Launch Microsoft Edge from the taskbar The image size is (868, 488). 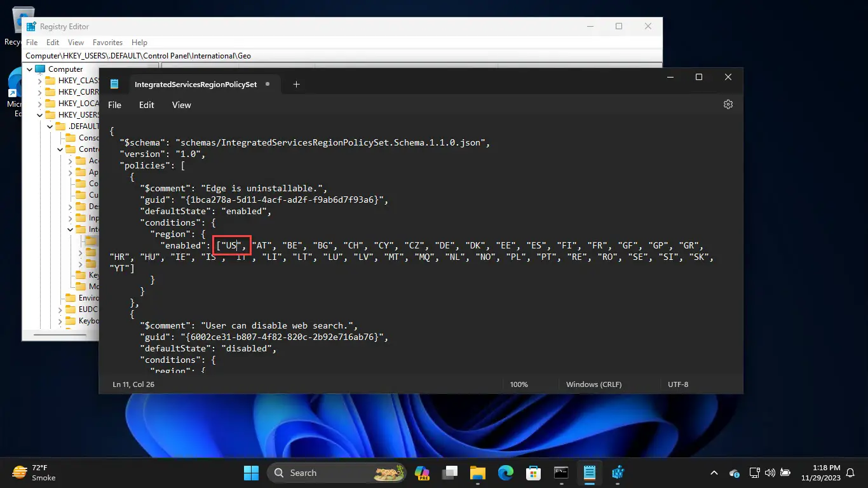506,473
